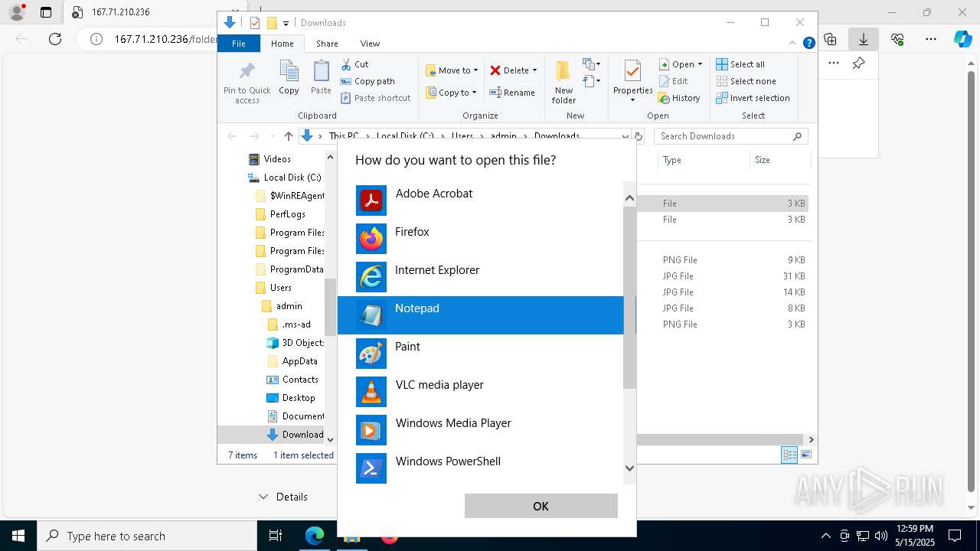Switch to details view layout icon
Image resolution: width=980 pixels, height=551 pixels.
click(789, 455)
